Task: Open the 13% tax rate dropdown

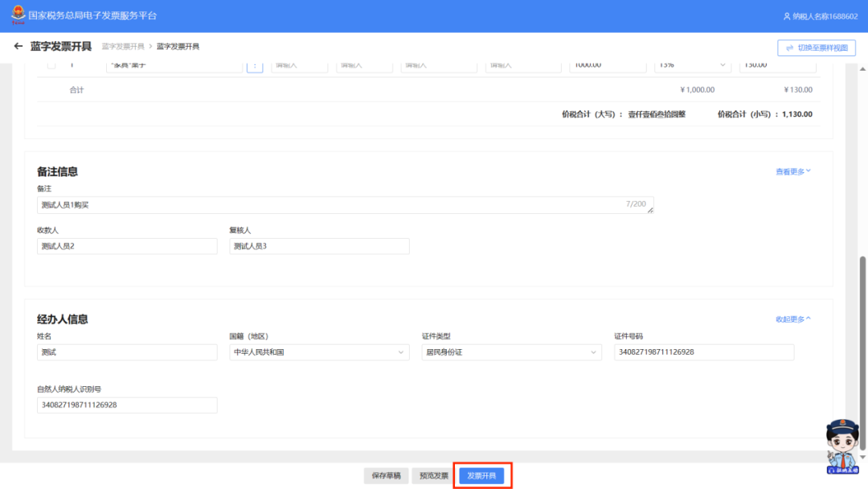Action: [691, 65]
